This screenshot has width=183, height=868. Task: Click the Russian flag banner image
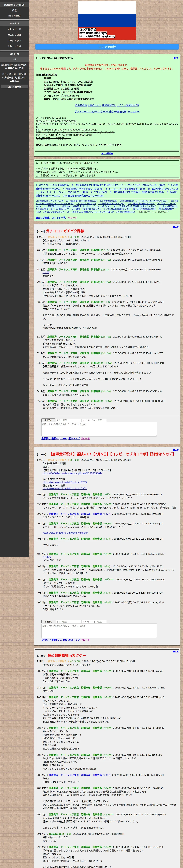click(x=107, y=21)
